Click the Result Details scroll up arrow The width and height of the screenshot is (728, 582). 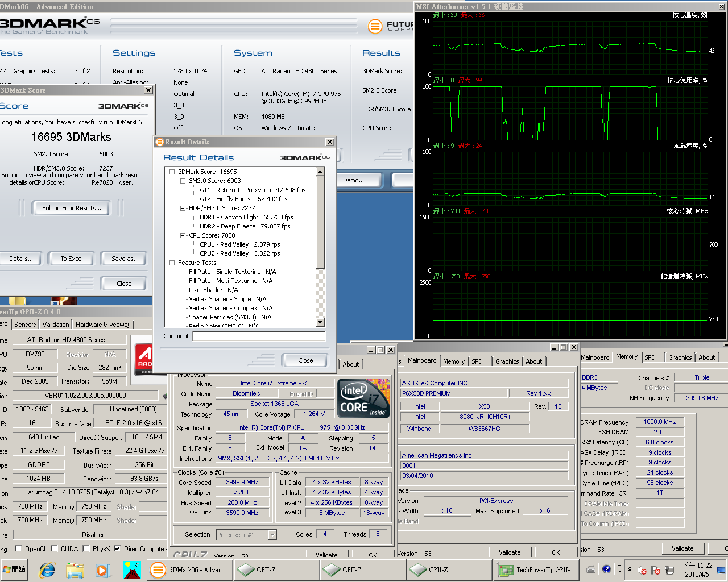pyautogui.click(x=320, y=172)
